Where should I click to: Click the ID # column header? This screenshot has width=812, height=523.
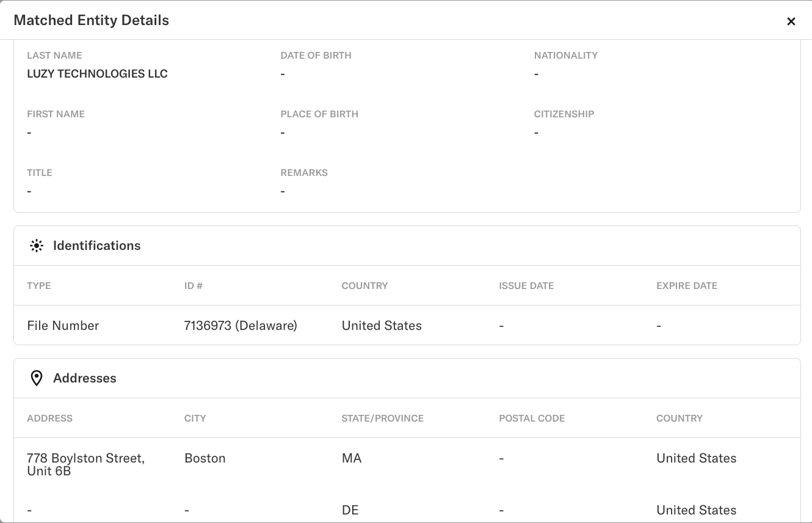(x=194, y=286)
